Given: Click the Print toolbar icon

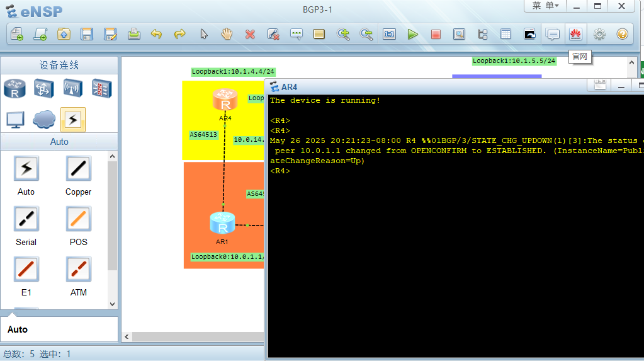Looking at the screenshot, I should [133, 34].
